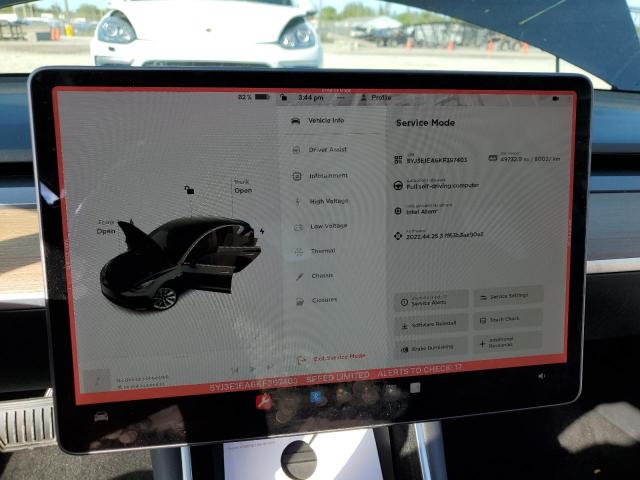Open the Infotainment section

coord(321,176)
